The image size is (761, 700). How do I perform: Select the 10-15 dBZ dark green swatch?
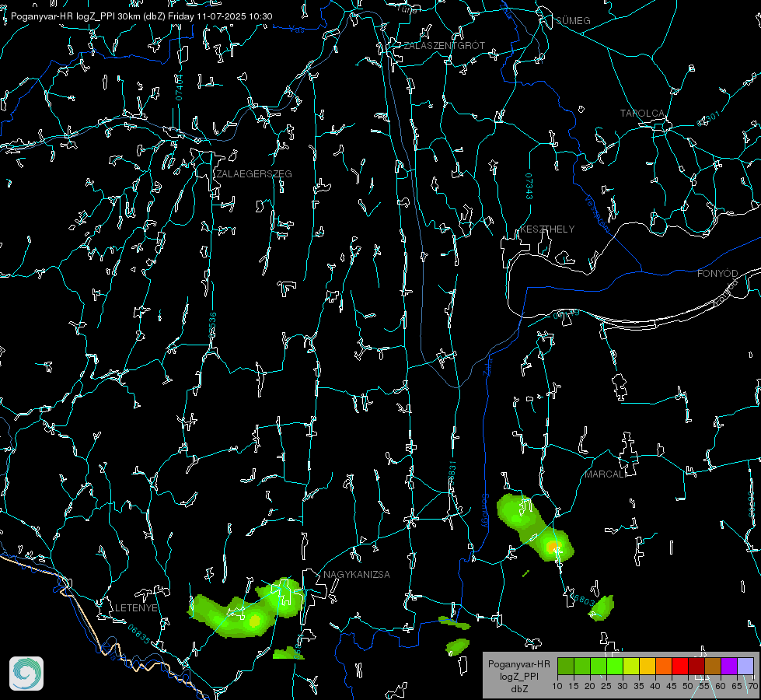pyautogui.click(x=566, y=666)
